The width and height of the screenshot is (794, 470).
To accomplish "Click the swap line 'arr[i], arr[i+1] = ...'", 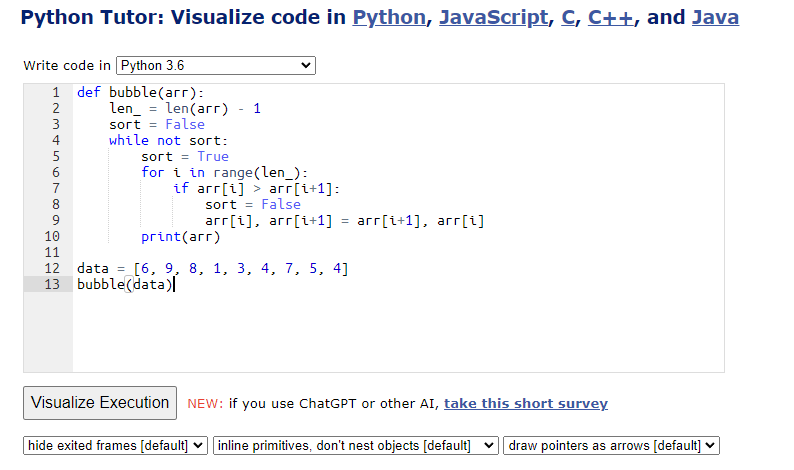I will (345, 221).
